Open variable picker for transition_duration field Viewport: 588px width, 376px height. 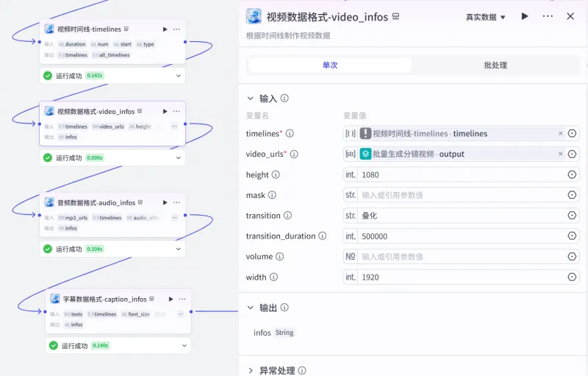(572, 235)
